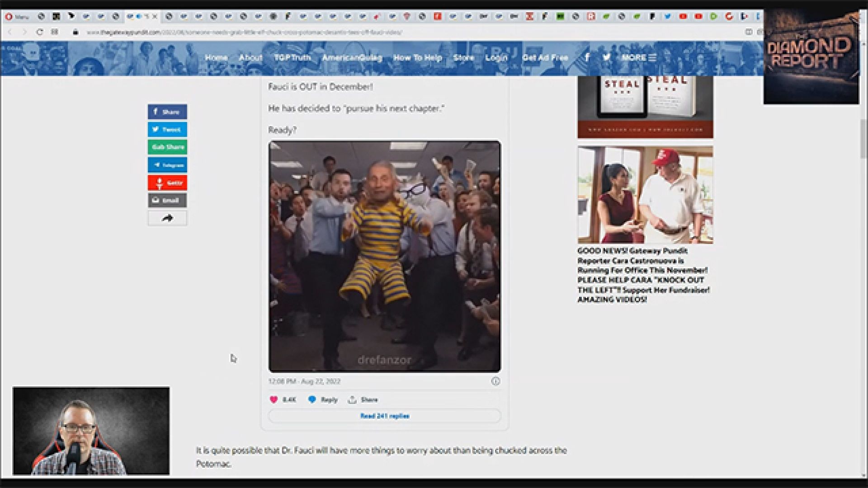Image resolution: width=868 pixels, height=488 pixels.
Task: Click tweet timestamp Aug 22, 2022
Action: pos(304,381)
